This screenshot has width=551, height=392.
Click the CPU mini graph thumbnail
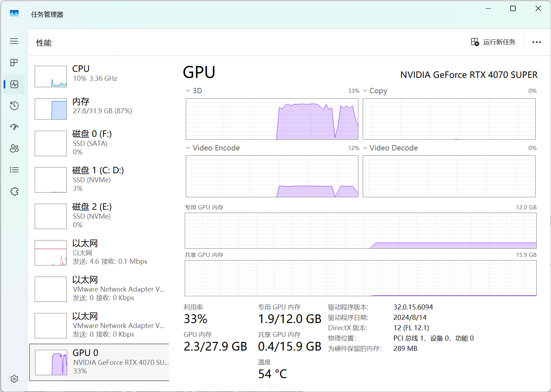[x=51, y=76]
